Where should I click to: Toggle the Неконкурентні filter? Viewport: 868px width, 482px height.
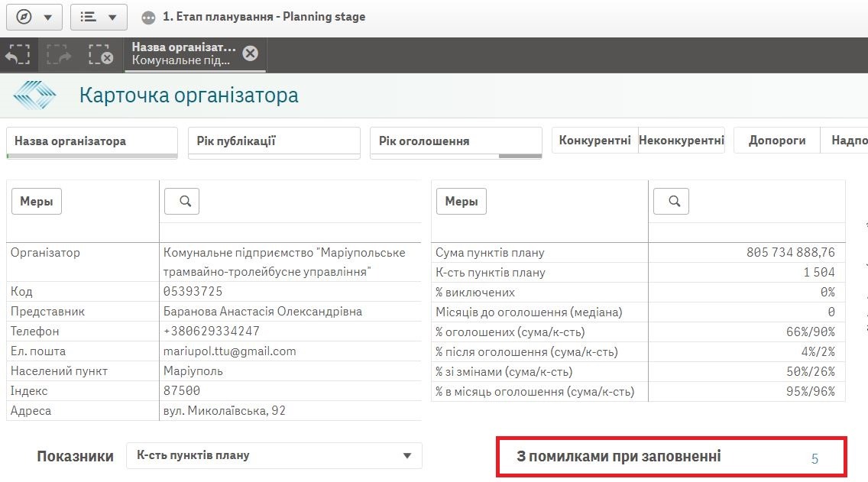pos(681,141)
